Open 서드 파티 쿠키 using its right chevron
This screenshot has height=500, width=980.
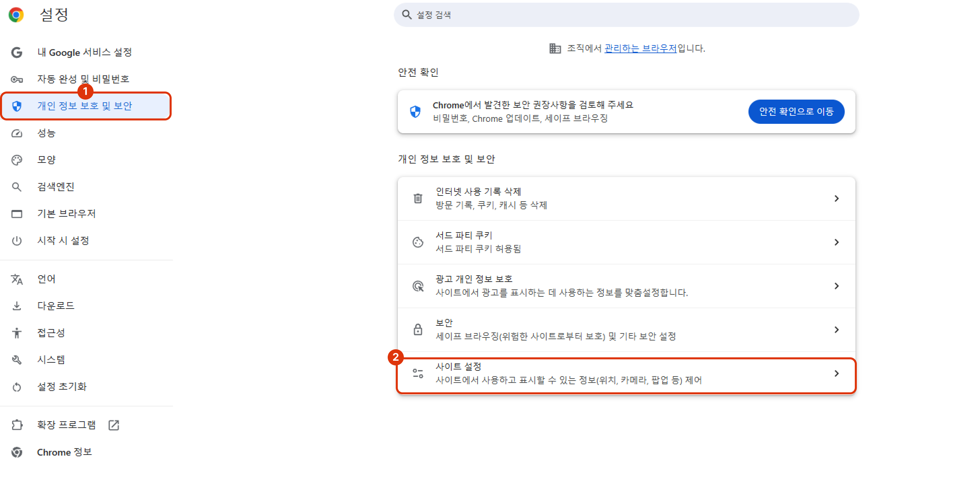[836, 242]
